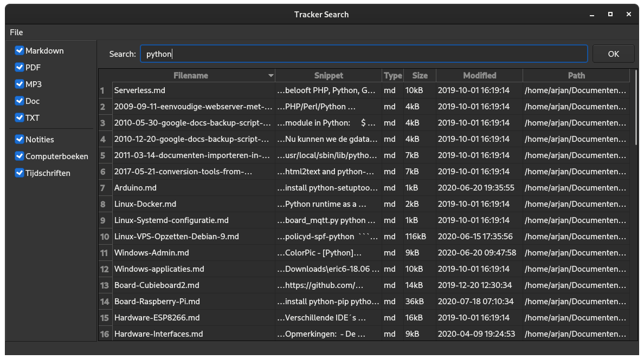This screenshot has width=644, height=360.
Task: Uncheck the Tijdschriften checkbox
Action: [20, 173]
